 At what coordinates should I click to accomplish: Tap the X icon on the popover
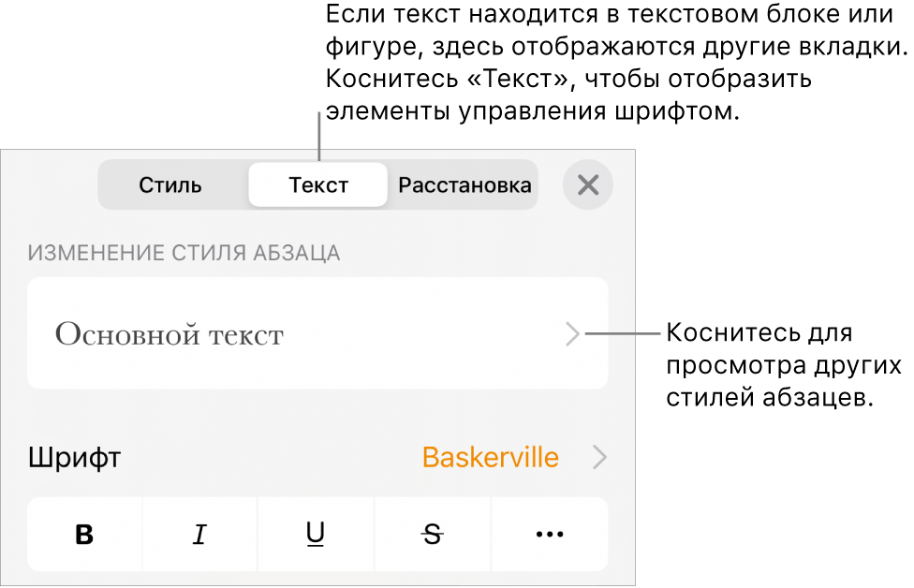point(588,184)
